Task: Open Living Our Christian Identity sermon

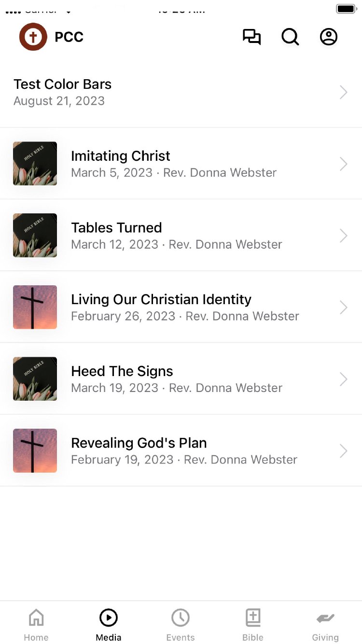Action: (x=161, y=299)
